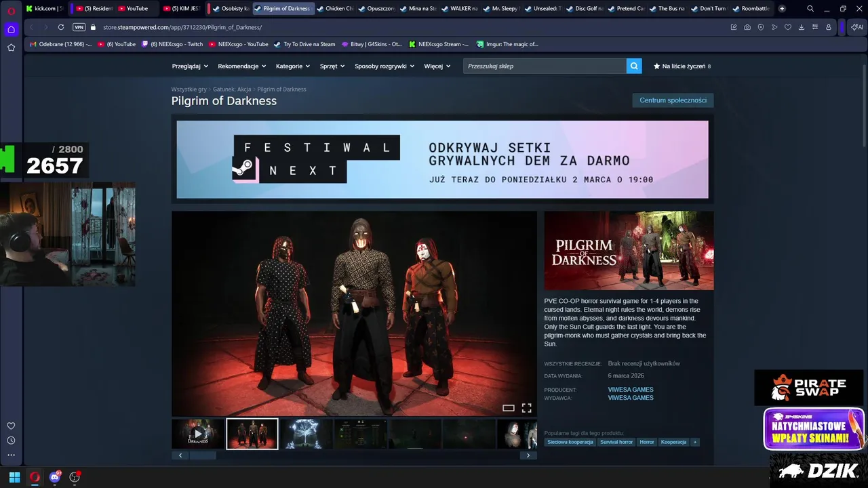
Task: Expand the Więcej dropdown menu
Action: coord(437,66)
